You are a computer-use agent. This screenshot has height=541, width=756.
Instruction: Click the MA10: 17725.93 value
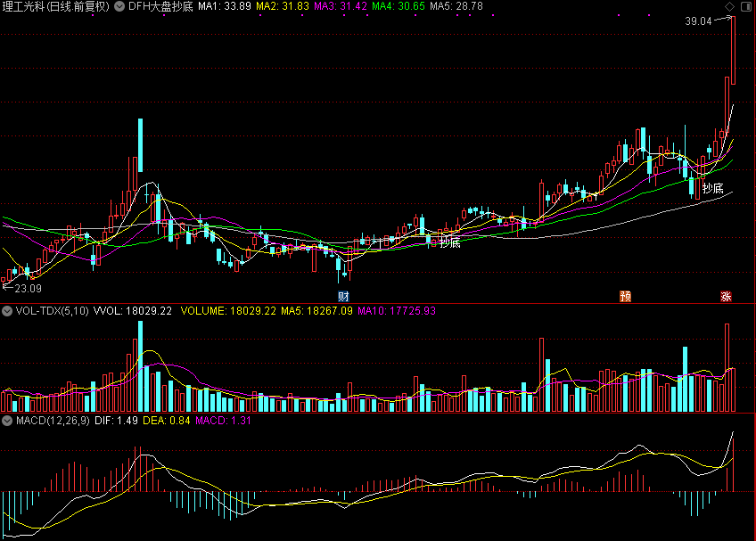pyautogui.click(x=397, y=311)
